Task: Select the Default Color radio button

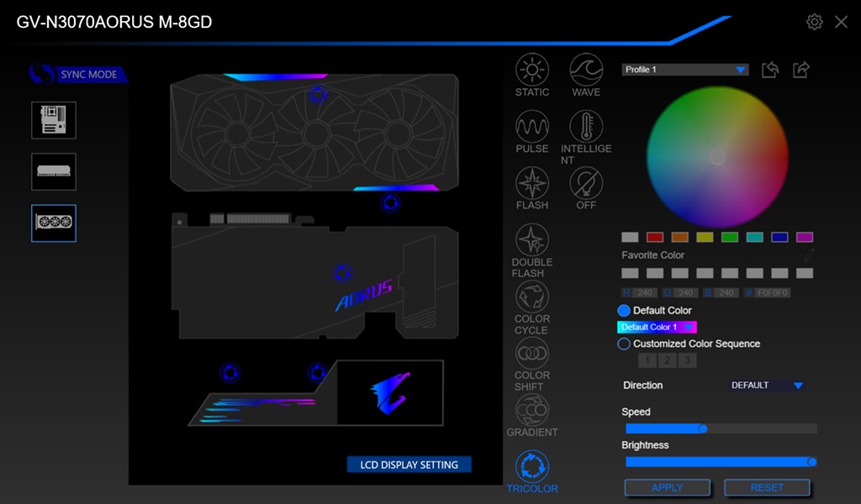Action: tap(624, 311)
